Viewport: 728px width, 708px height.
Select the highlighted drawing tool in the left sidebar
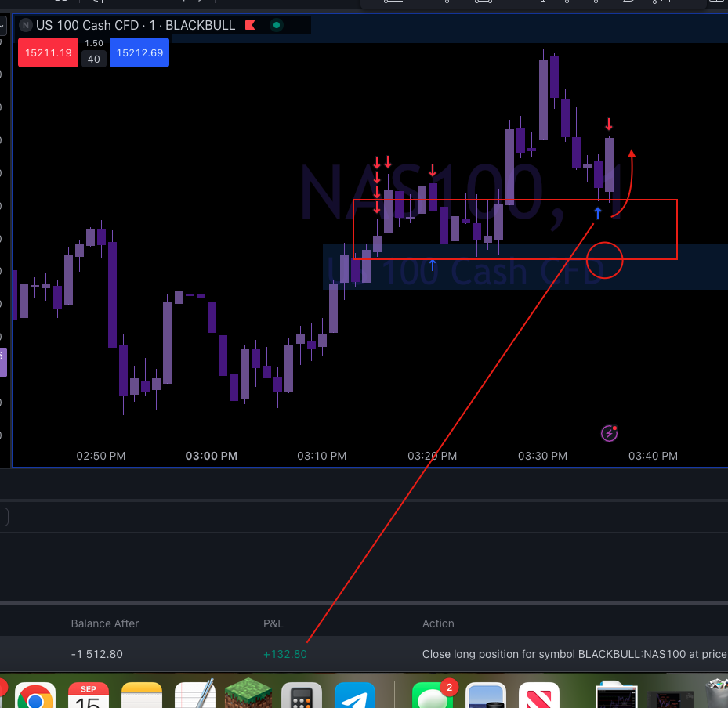(x=3, y=362)
